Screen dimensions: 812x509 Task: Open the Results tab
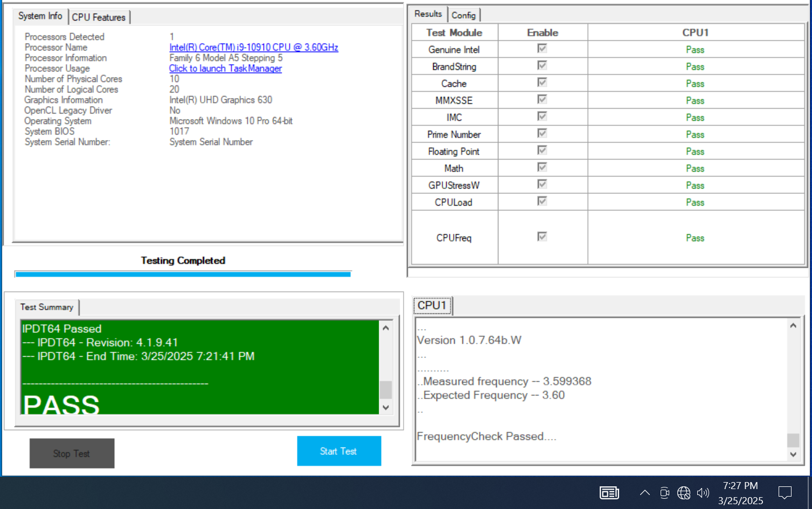[x=428, y=14]
